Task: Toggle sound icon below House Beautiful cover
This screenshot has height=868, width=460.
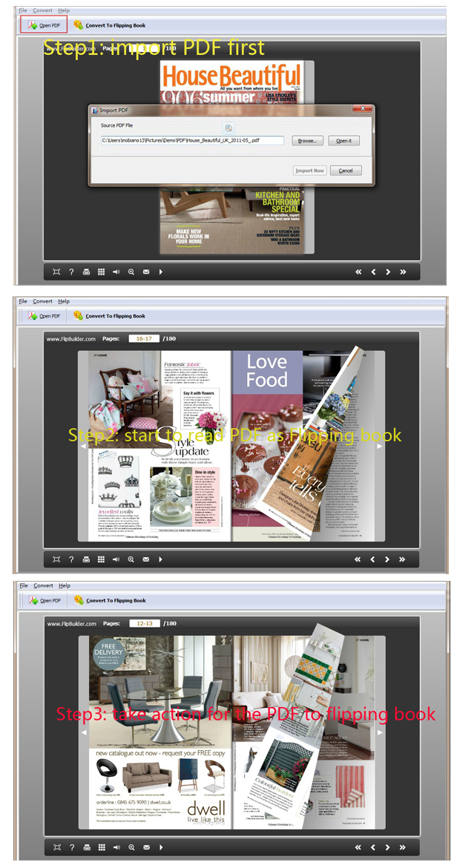Action: [116, 272]
